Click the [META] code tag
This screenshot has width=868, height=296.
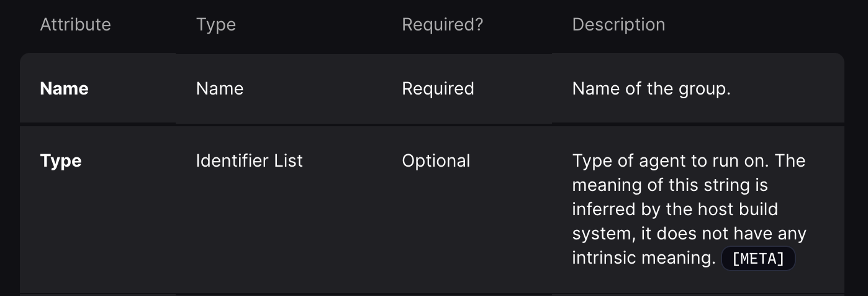pos(758,258)
